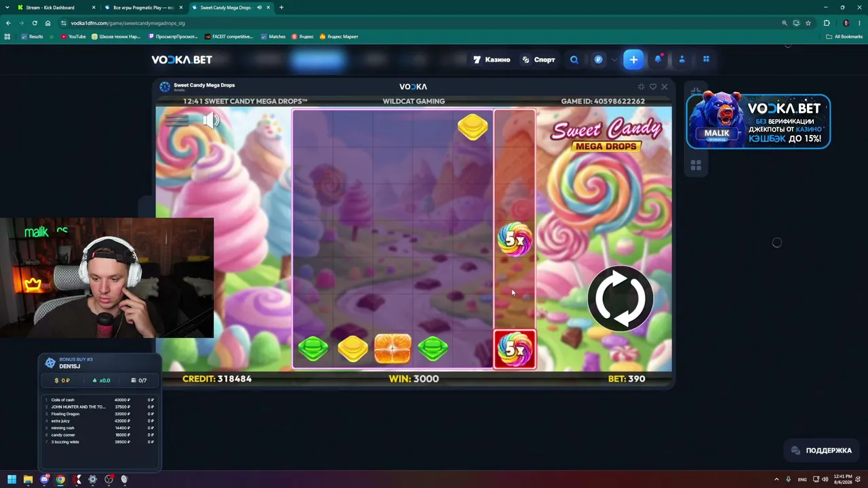Open the four-square grid menu in header
The width and height of the screenshot is (868, 488).
point(706,59)
